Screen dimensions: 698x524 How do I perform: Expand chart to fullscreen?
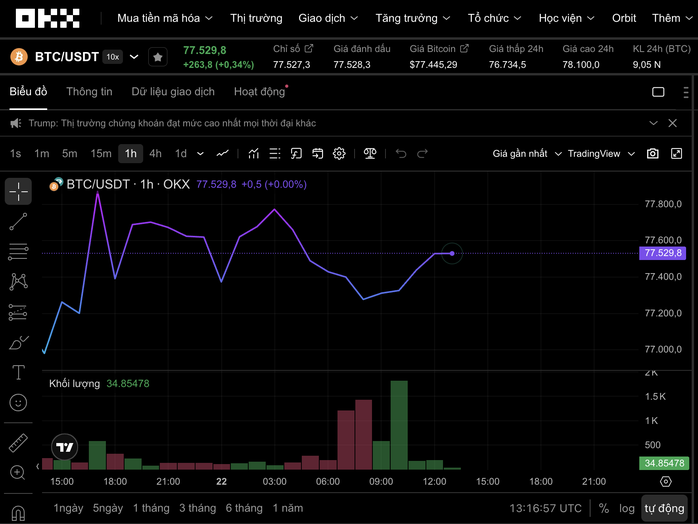pyautogui.click(x=676, y=154)
